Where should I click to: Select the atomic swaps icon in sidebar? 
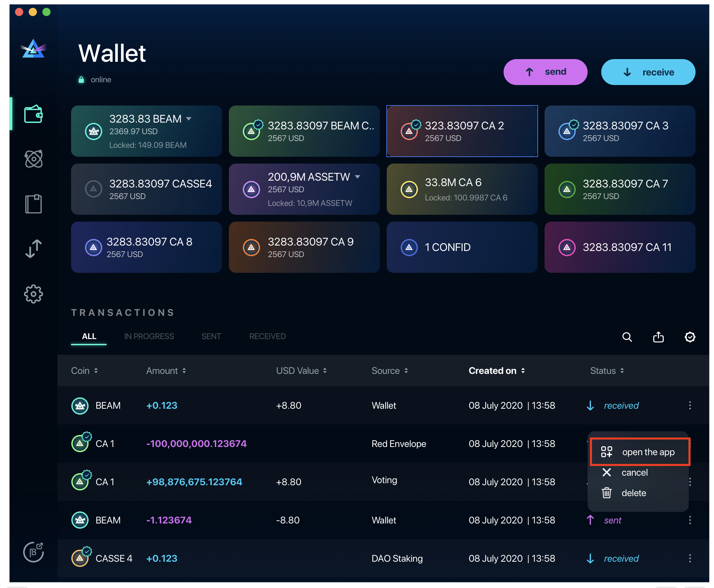point(33,158)
